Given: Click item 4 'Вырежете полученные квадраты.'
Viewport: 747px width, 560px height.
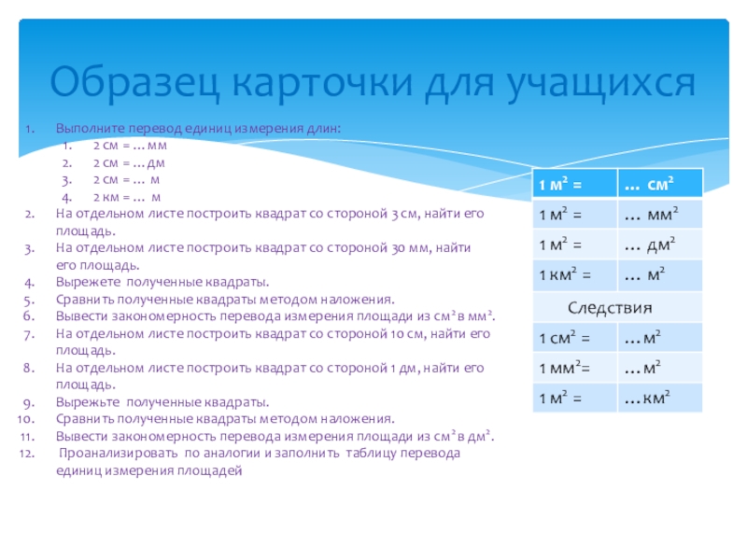Looking at the screenshot, I should (162, 282).
